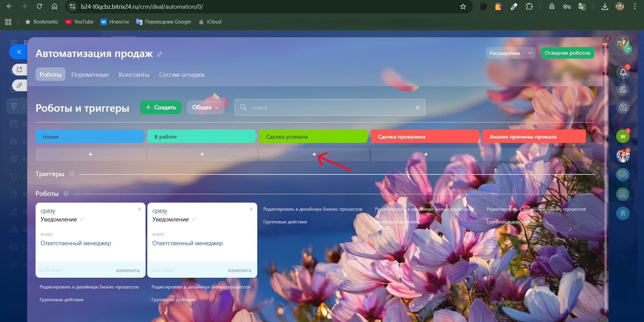Click the Триггеры help question icon

click(72, 174)
